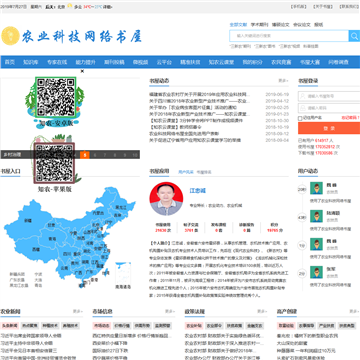Viewport: 360px width, 360px height.
Task: Select carousel page 8 indicator
Action: [115, 155]
